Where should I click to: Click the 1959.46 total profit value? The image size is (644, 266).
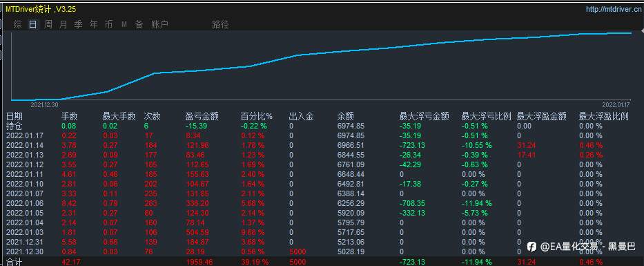click(x=199, y=262)
